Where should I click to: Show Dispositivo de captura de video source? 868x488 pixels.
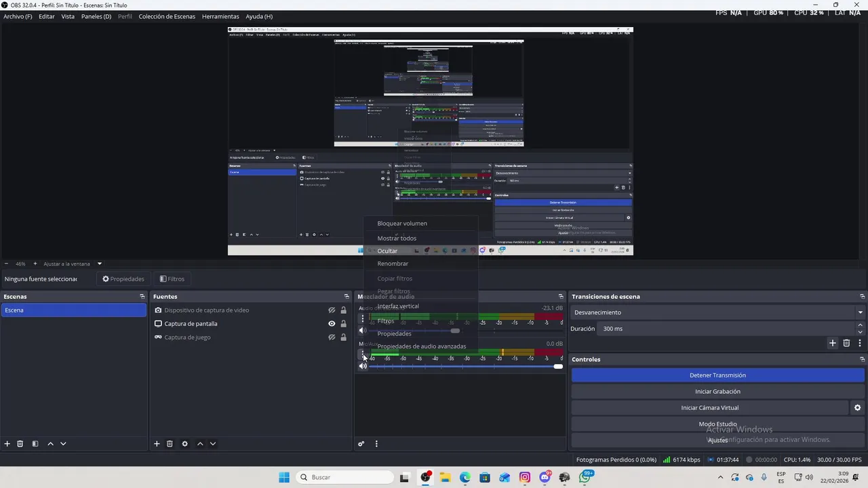(x=332, y=310)
